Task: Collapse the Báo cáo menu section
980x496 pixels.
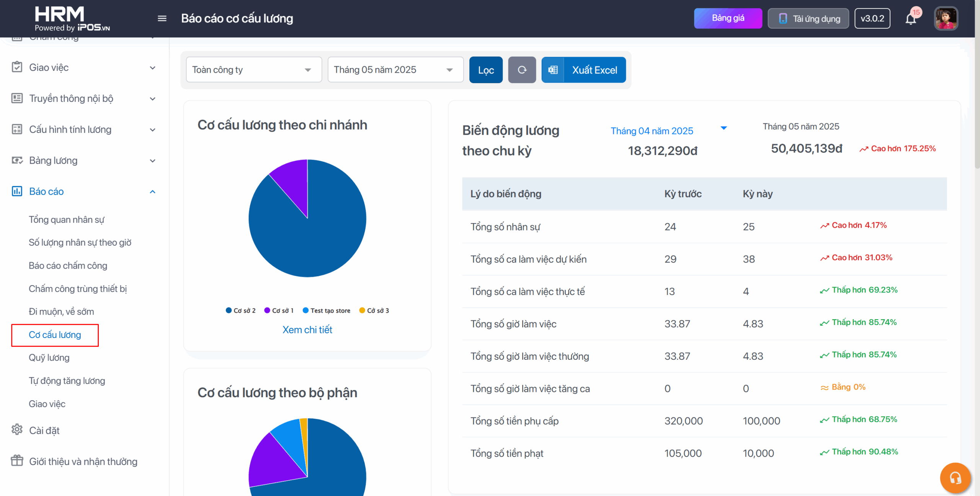Action: click(x=152, y=192)
